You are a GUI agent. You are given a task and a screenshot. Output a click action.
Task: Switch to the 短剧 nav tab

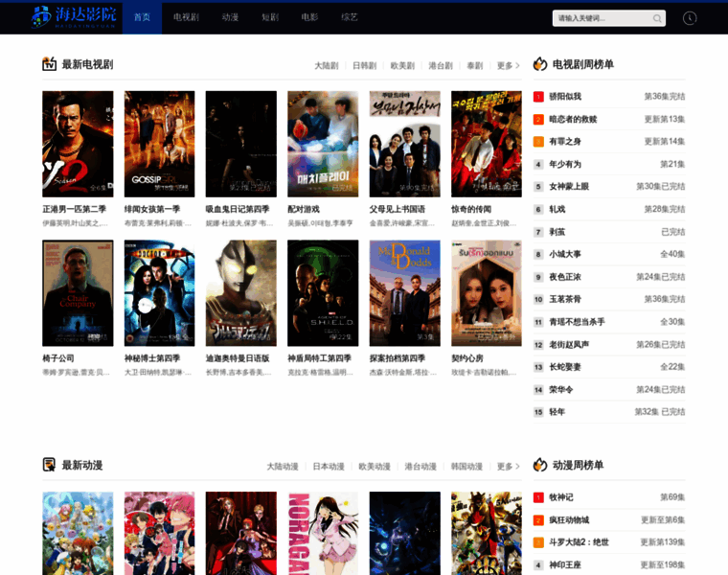[270, 17]
